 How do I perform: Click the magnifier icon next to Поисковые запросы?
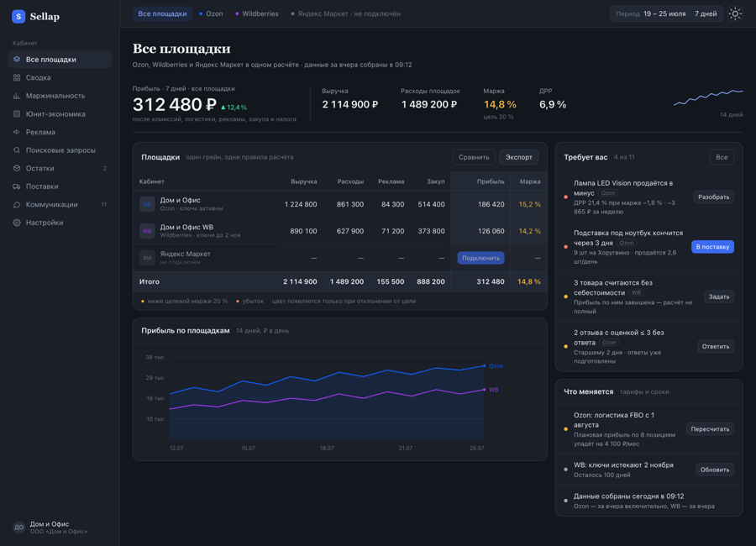pos(17,150)
